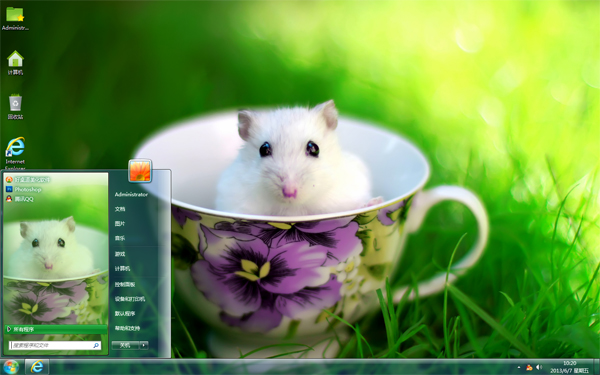Open the Recycle Bin desktop icon
This screenshot has width=600, height=375.
click(x=15, y=106)
